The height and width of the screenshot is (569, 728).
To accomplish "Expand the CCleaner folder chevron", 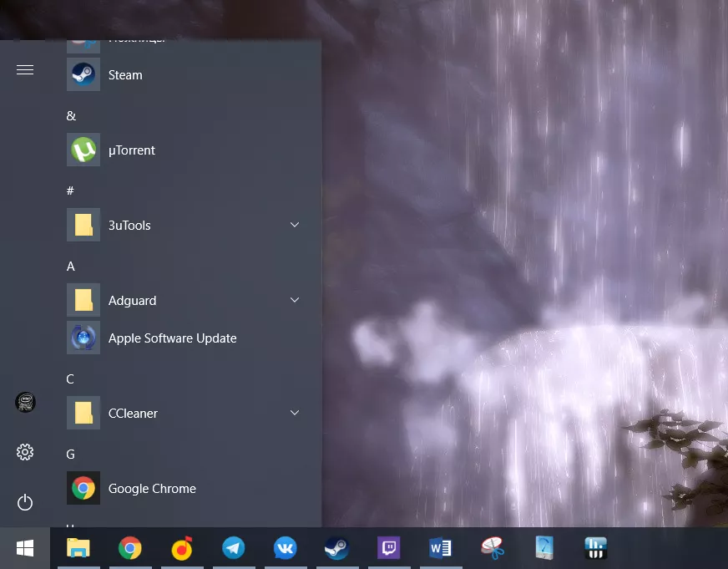I will tap(295, 413).
